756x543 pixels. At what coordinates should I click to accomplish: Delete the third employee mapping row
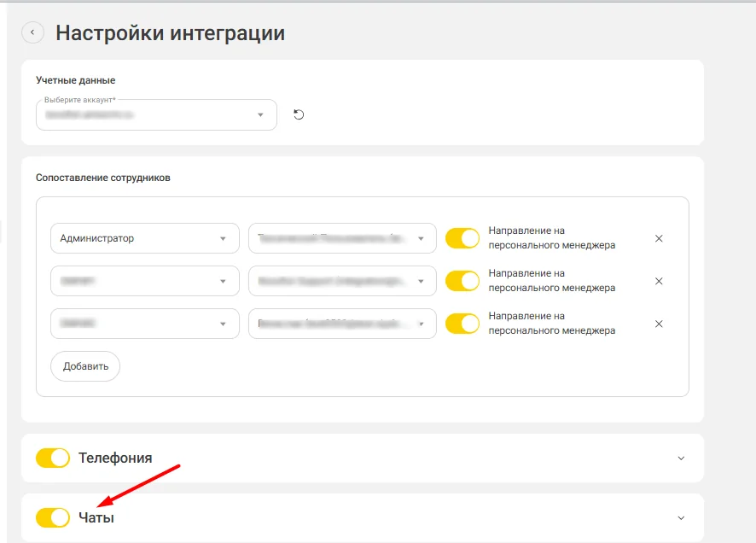[x=659, y=324]
